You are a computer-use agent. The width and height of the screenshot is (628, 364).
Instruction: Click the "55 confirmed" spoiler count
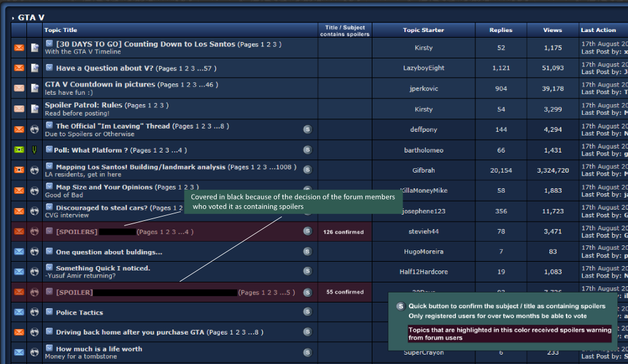(x=345, y=292)
